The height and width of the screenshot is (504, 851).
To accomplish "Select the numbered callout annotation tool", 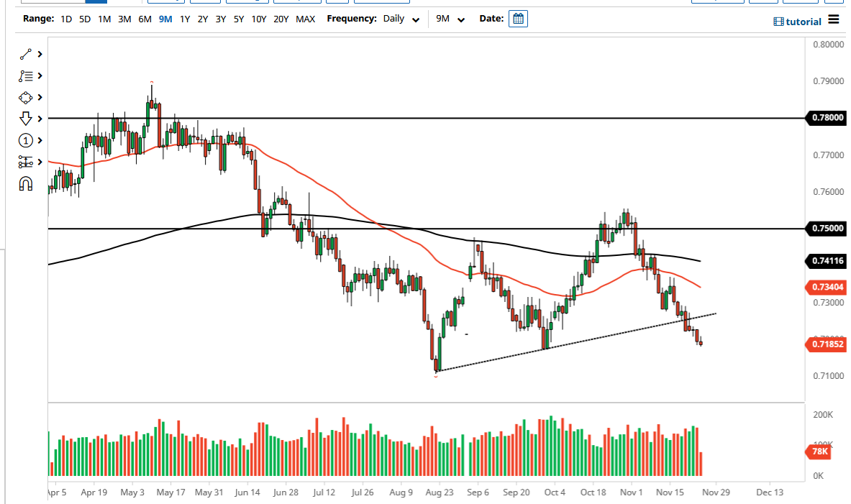I will pos(26,140).
